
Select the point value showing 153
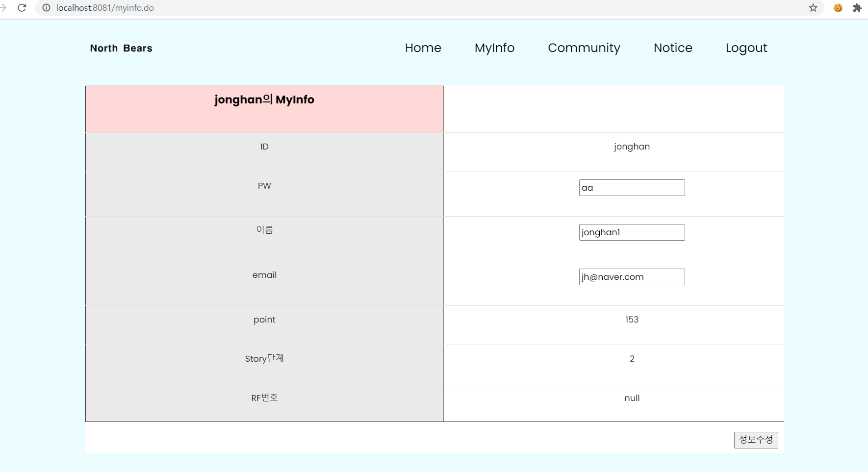click(632, 319)
